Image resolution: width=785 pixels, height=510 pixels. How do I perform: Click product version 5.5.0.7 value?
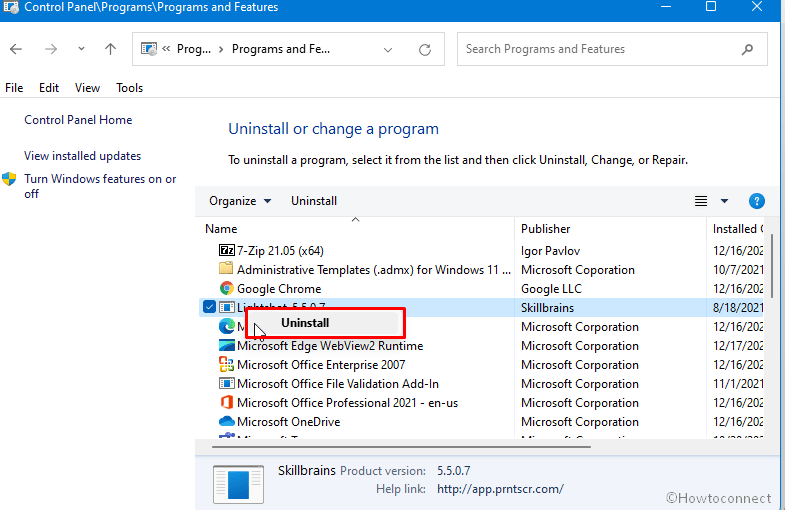point(454,471)
